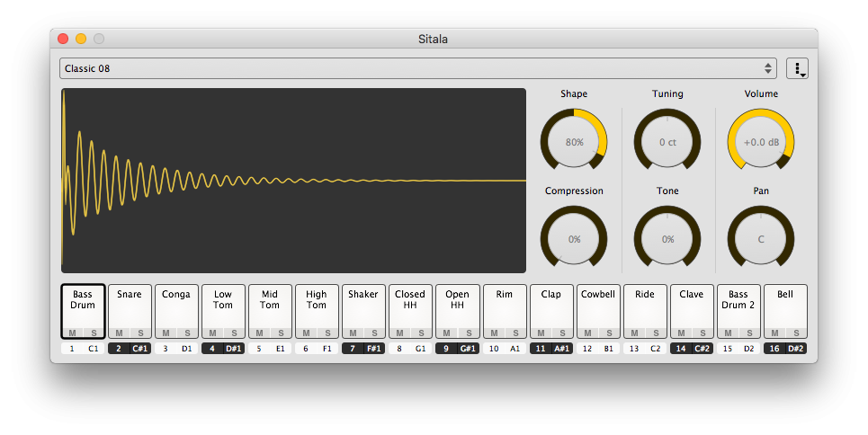Mute the High Tom pad

306,333
